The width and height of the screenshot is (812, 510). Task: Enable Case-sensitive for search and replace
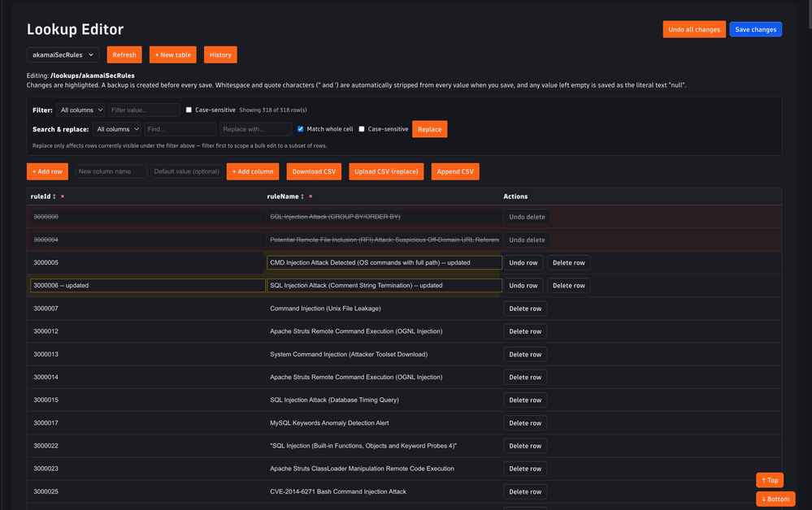(x=362, y=129)
